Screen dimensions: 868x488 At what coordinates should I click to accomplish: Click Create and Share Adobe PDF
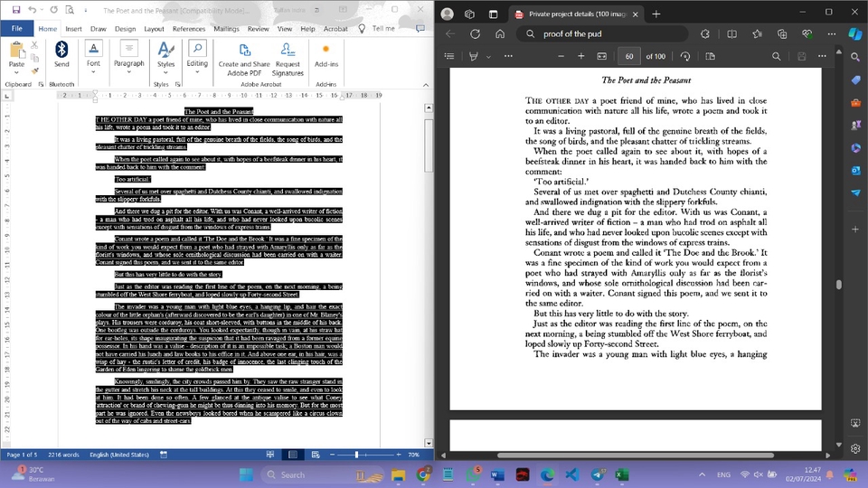[x=244, y=60]
